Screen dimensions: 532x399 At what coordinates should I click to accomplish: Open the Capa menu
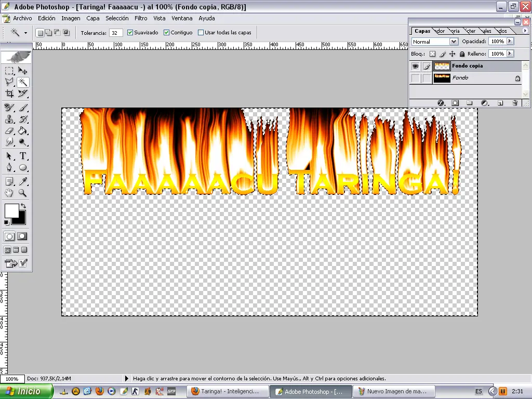tap(92, 18)
